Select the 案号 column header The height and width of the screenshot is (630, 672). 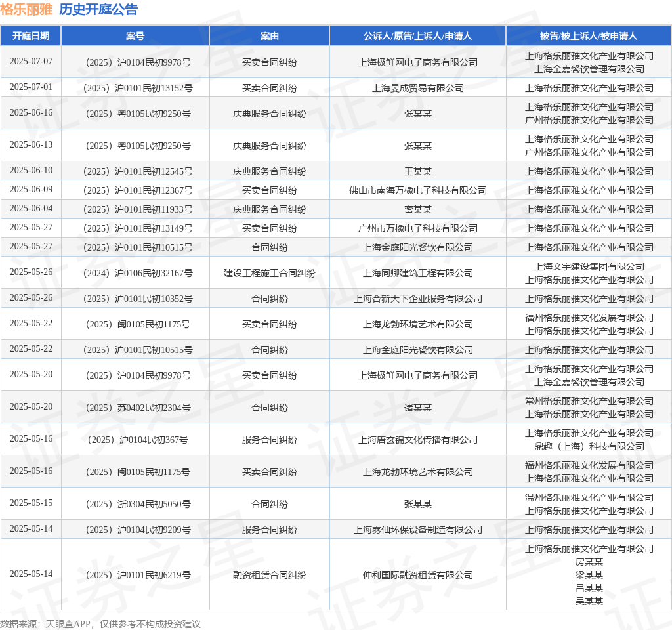pyautogui.click(x=135, y=36)
